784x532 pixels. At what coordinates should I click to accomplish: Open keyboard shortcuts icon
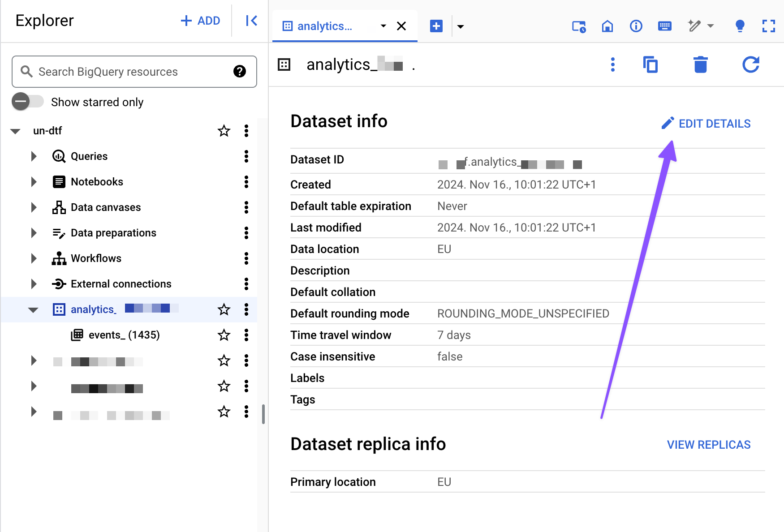[665, 26]
